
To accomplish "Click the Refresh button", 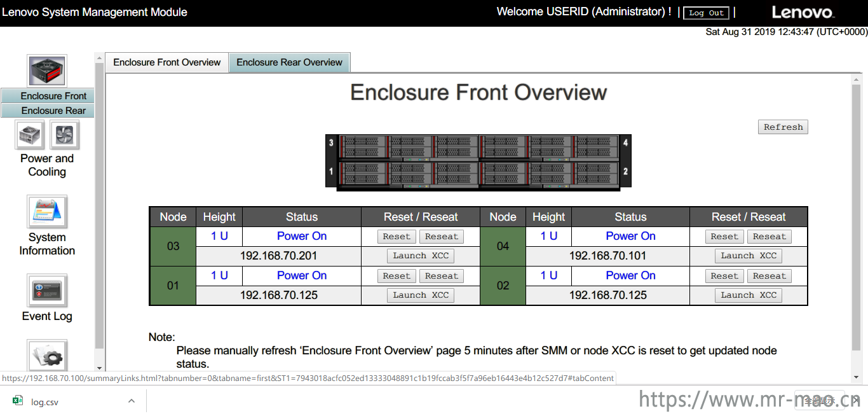I will click(783, 127).
